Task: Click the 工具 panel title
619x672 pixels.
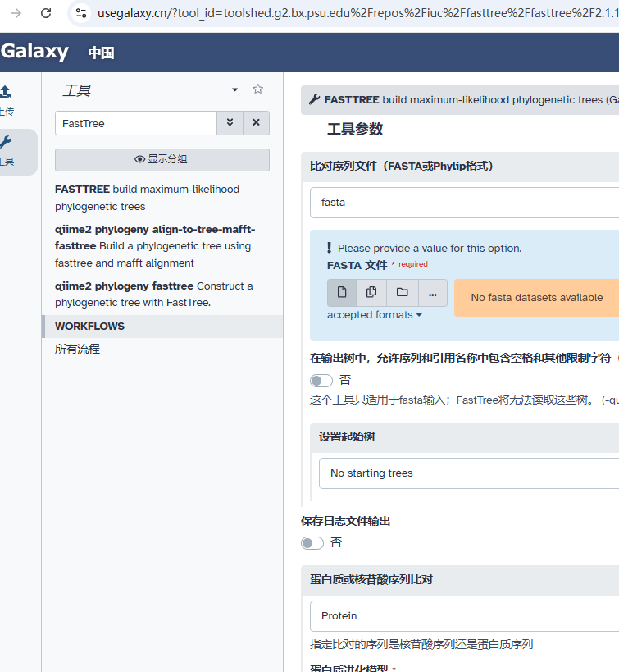Action: [77, 90]
